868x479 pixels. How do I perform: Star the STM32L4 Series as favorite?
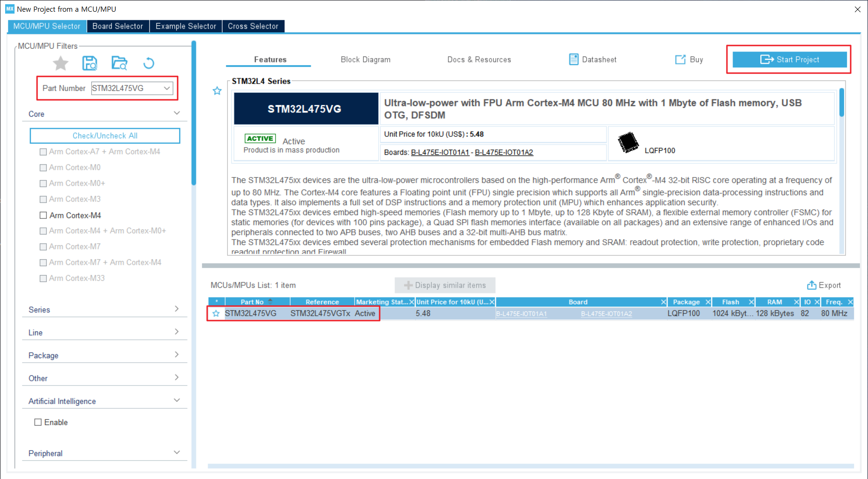click(217, 91)
